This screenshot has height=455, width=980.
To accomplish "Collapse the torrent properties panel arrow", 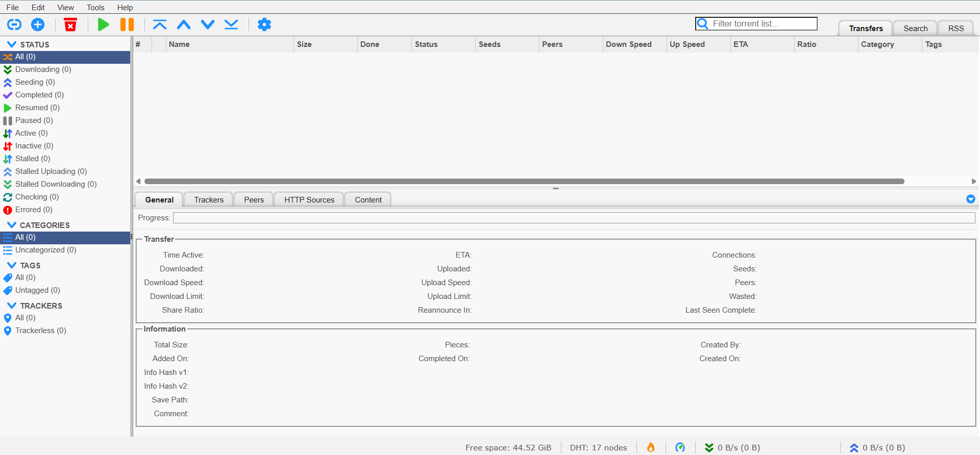I will [x=970, y=199].
